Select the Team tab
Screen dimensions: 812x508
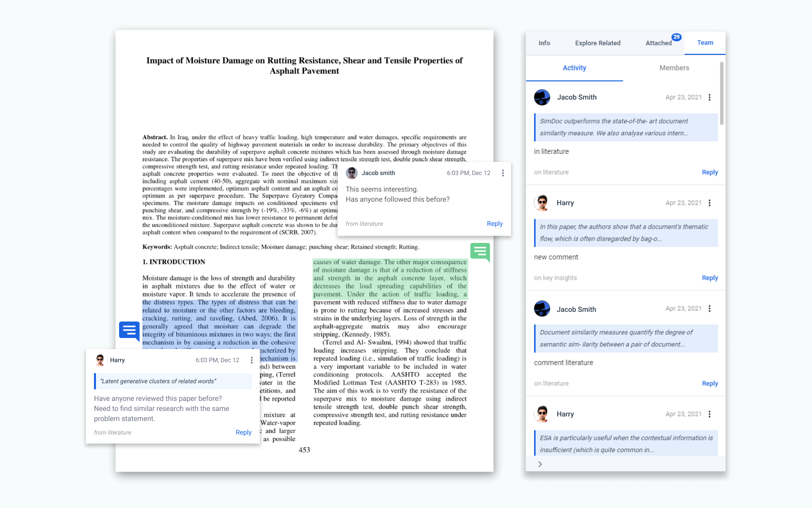point(705,43)
